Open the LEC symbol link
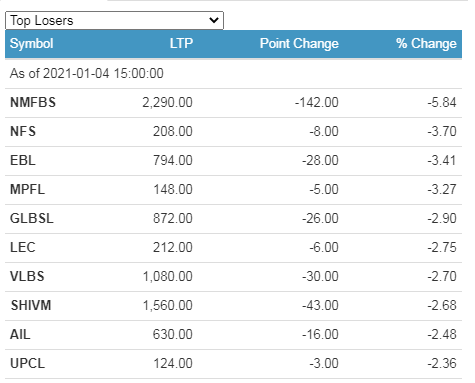The width and height of the screenshot is (475, 383). [23, 247]
